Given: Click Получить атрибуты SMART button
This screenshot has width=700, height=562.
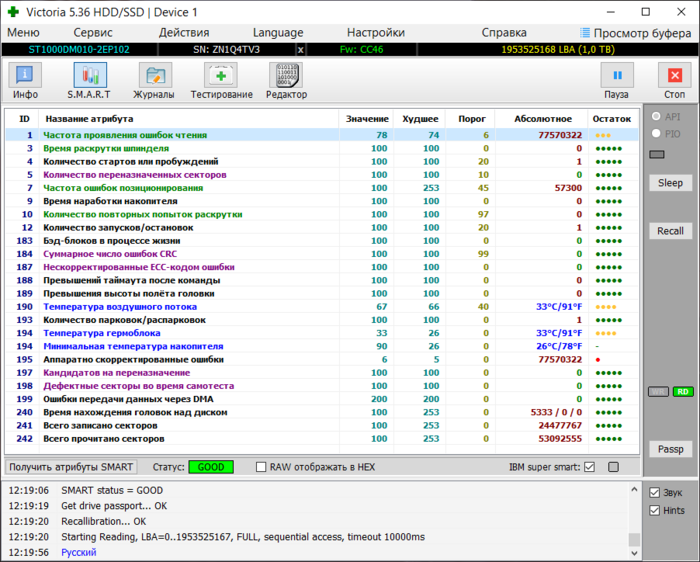Looking at the screenshot, I should click(72, 467).
